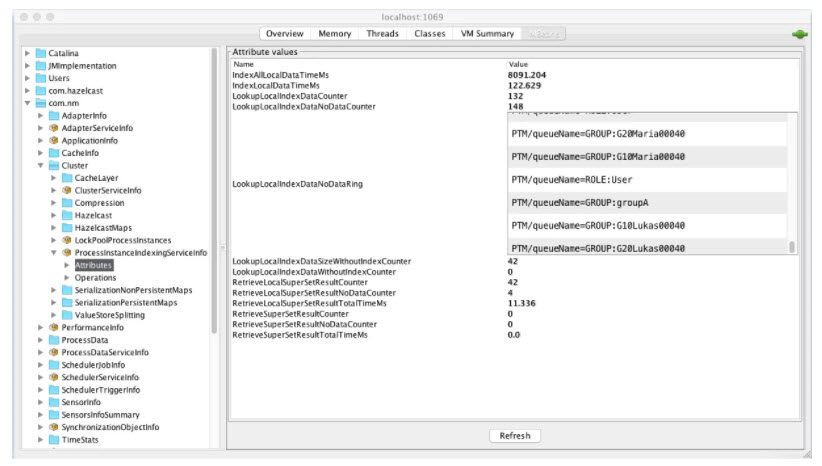This screenshot has width=822, height=466.
Task: Open the Threads tab
Action: pos(382,34)
